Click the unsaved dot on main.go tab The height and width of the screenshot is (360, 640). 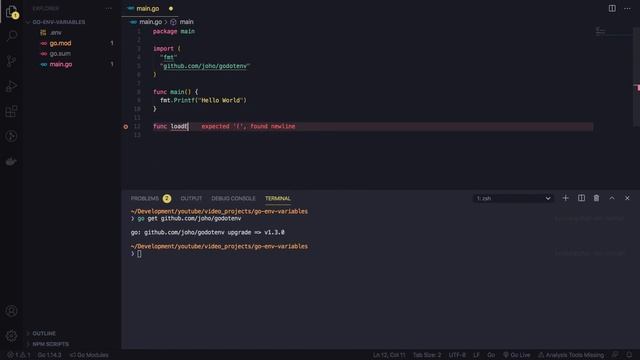[x=171, y=9]
